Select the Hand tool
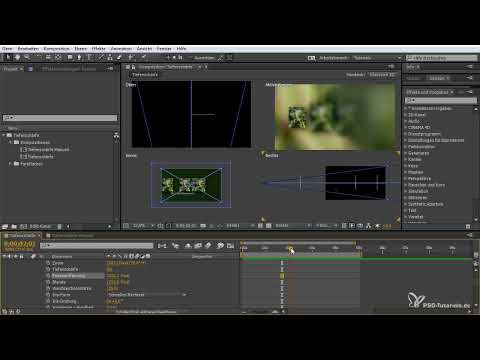The image size is (480, 360). tap(17, 57)
